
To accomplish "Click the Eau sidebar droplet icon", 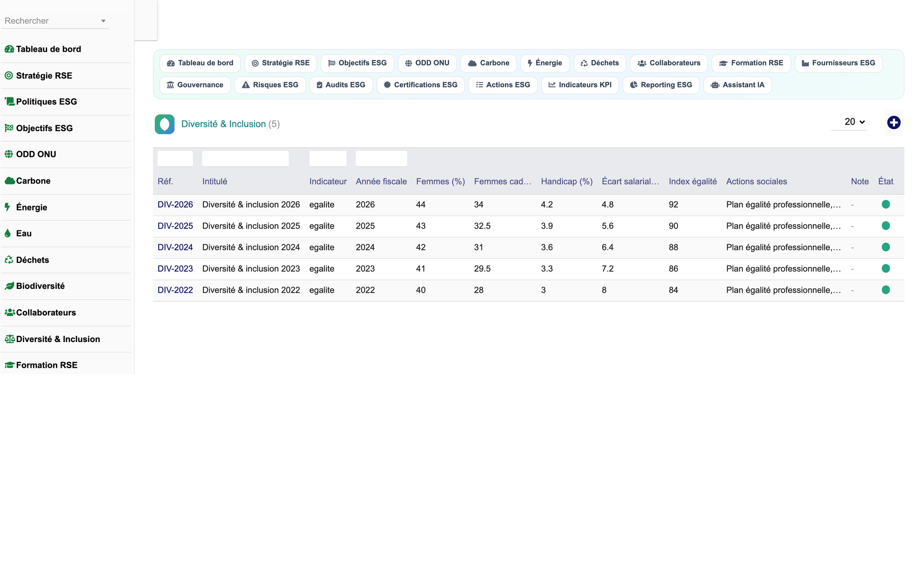I will coord(7,233).
